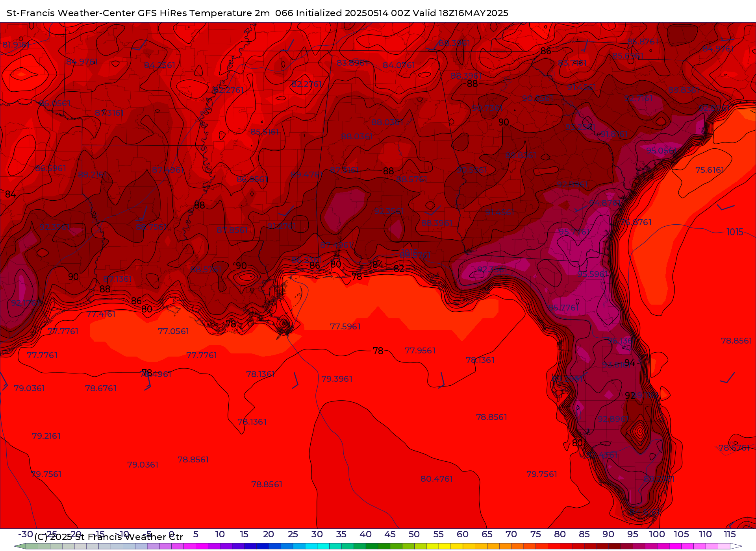Viewport: 756px width, 551px height.
Task: Click the temperature value 81.9161
Action: click(x=16, y=44)
